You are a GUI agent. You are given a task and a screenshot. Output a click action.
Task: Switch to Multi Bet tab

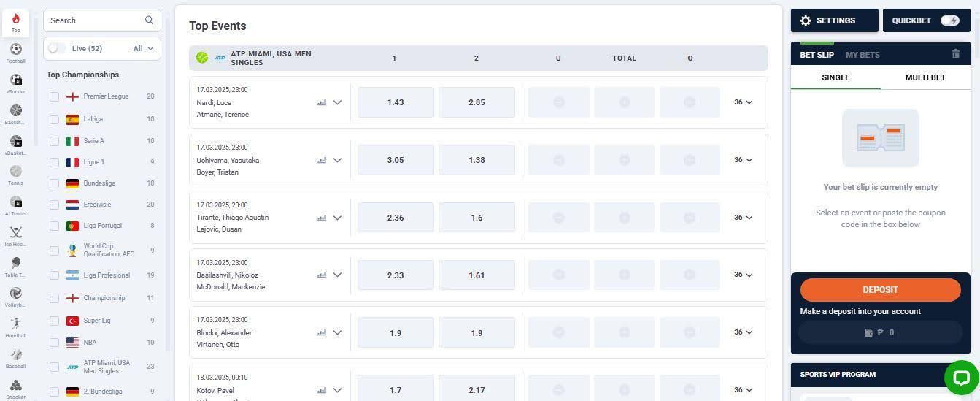click(925, 77)
